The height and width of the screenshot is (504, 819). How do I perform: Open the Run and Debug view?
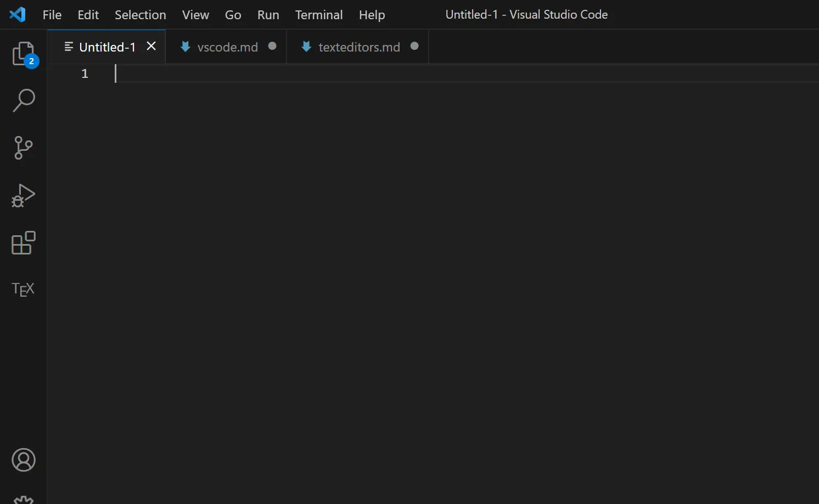tap(23, 196)
